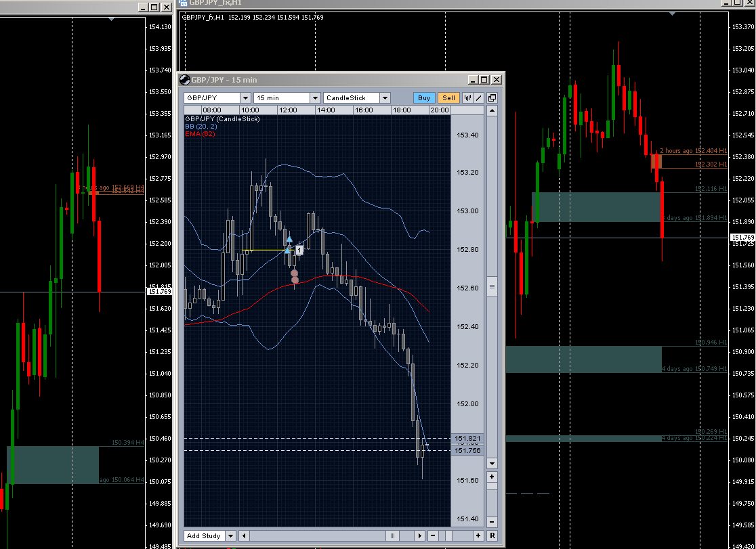
Task: Click the vertical scrollbar down arrow
Action: (492, 464)
